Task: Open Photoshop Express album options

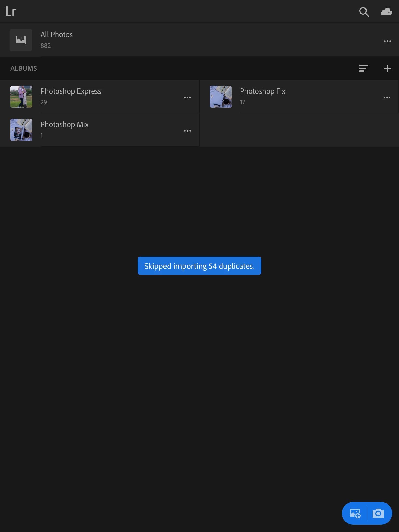Action: (x=188, y=98)
